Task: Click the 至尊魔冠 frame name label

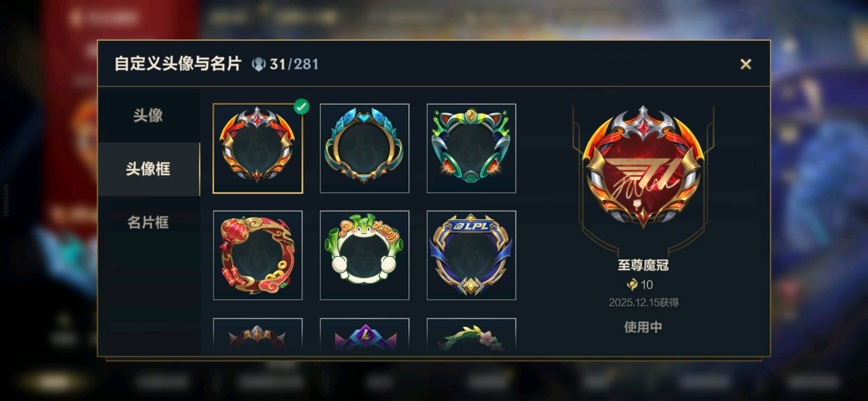Action: click(x=643, y=265)
